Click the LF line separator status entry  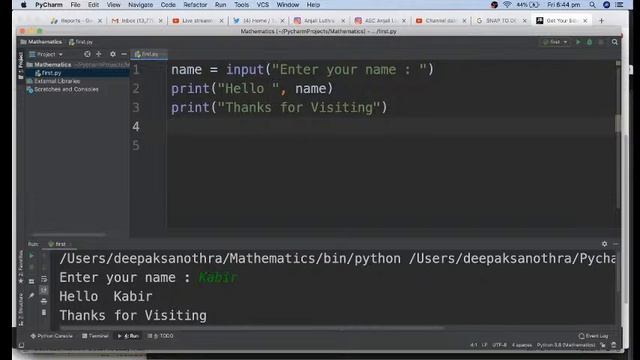[x=484, y=345]
